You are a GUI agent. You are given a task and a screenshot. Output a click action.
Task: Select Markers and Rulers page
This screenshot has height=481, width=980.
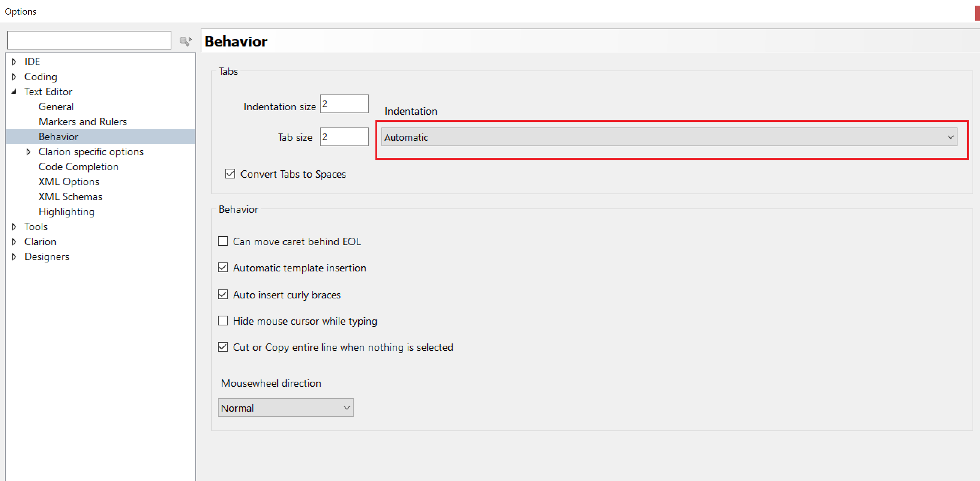(x=83, y=122)
